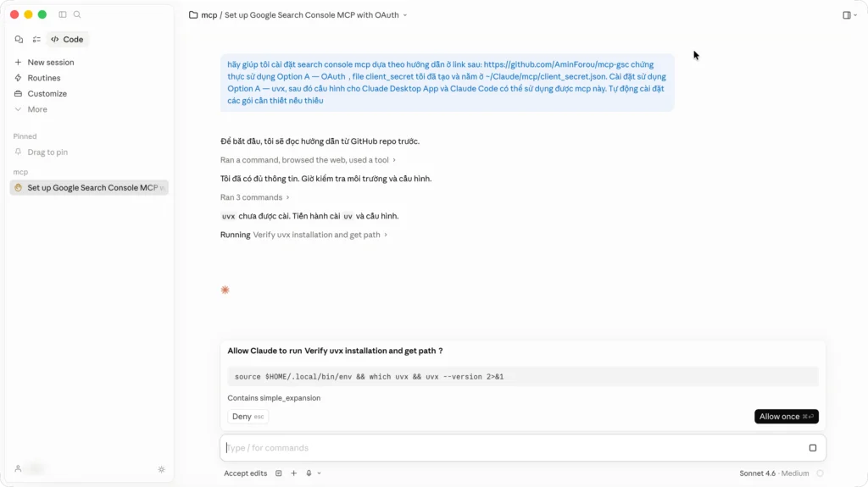Open Routines in the sidebar
The height and width of the screenshot is (487, 868).
click(x=43, y=78)
